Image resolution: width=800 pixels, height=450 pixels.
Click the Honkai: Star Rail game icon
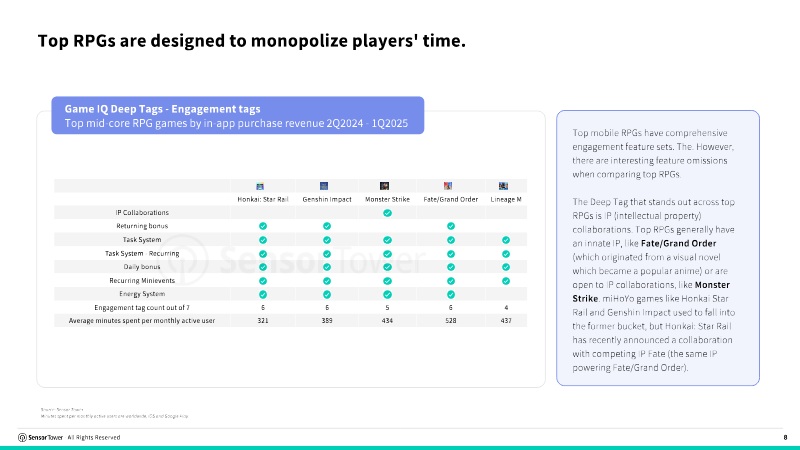tap(261, 186)
